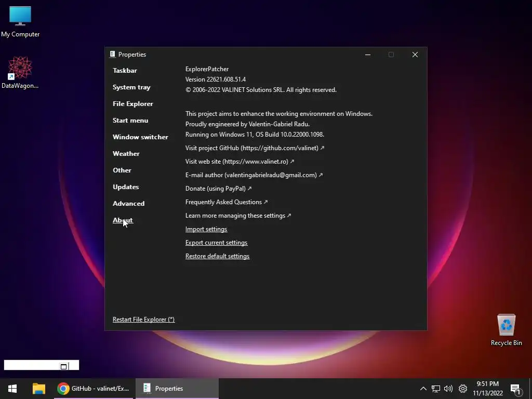The image size is (532, 399).
Task: Open the Windows Start button
Action: pyautogui.click(x=12, y=389)
